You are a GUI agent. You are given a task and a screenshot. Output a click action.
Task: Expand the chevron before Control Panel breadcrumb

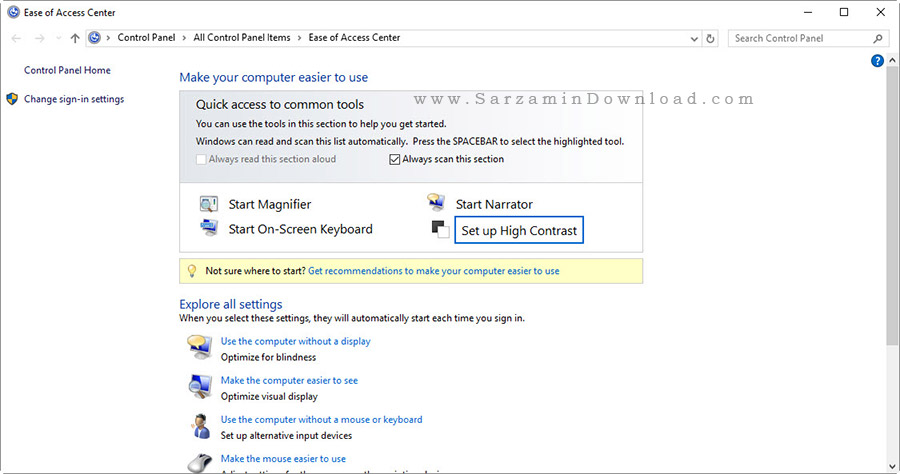(108, 38)
